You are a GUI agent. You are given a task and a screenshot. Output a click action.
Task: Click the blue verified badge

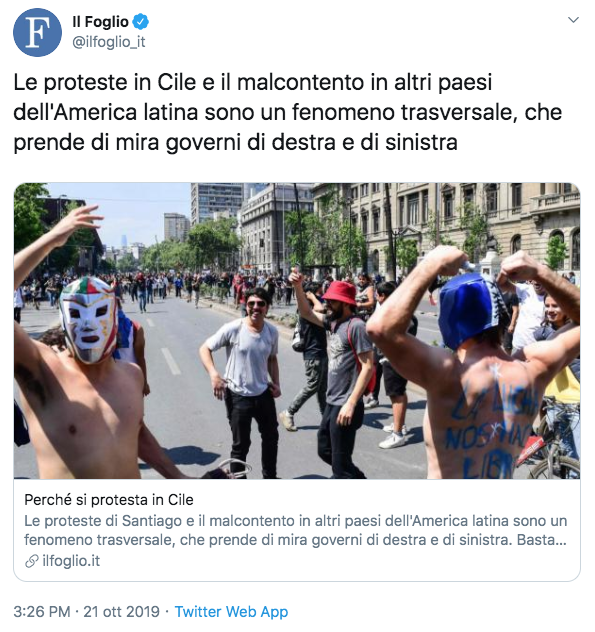(x=140, y=22)
